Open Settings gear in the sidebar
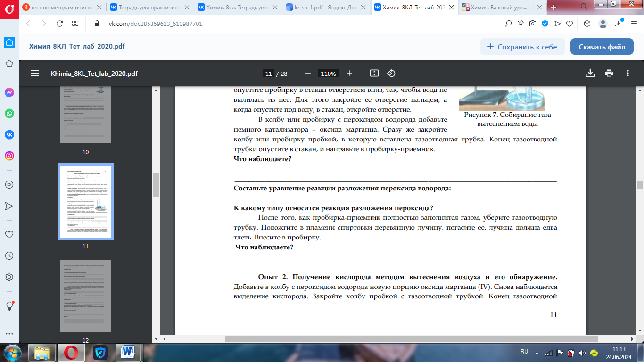 [9, 277]
